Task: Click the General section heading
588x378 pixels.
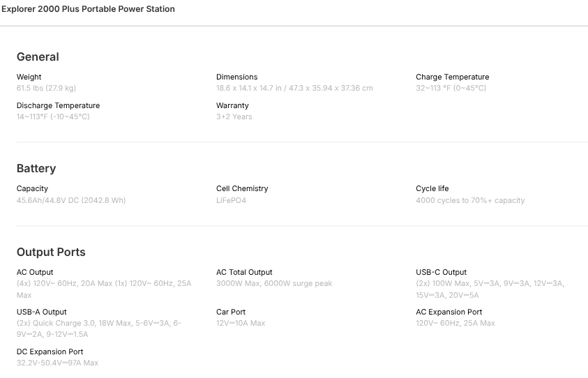Action: pos(38,56)
